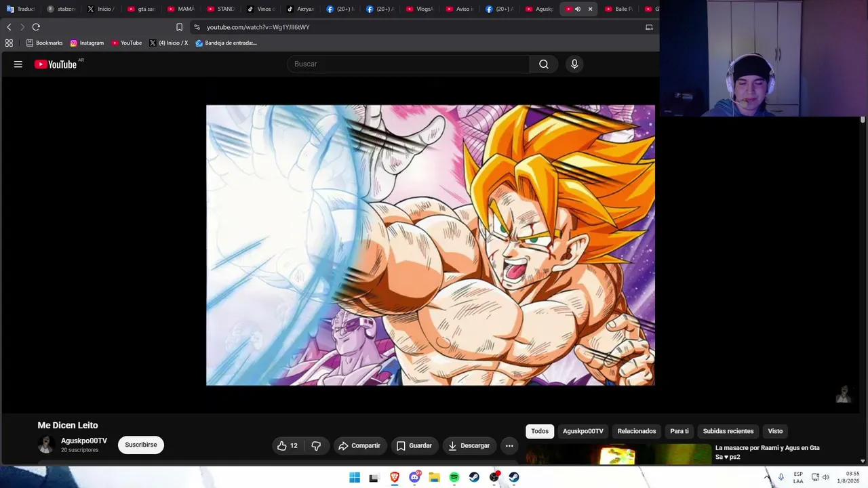
Task: Select the Aguskpo00TV filter chip
Action: click(583, 431)
